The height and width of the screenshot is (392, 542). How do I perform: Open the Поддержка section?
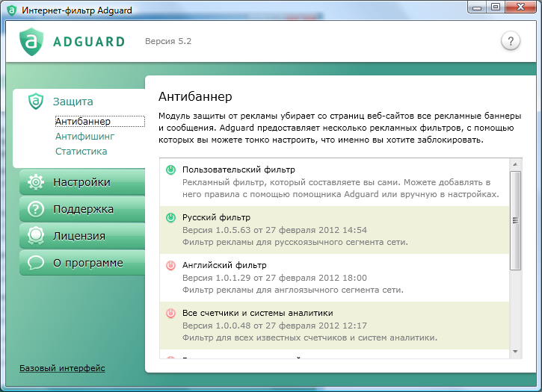(x=82, y=209)
